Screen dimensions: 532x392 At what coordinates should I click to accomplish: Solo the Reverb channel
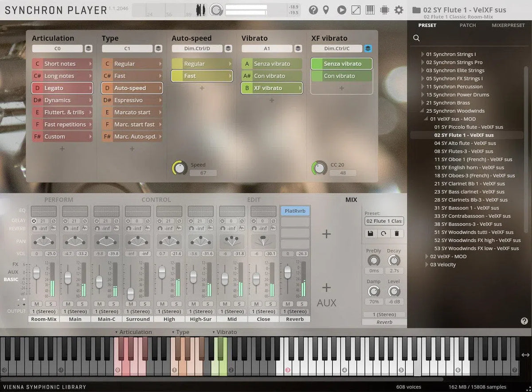301,304
